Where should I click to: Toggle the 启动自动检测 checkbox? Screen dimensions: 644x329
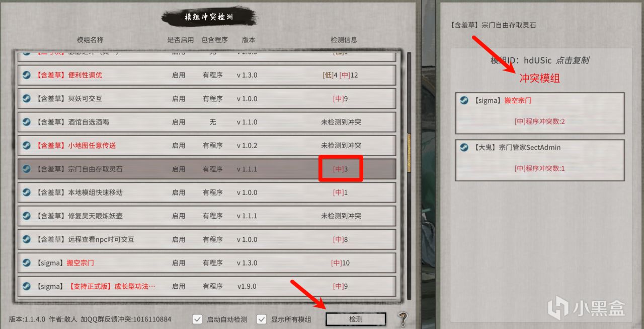[198, 319]
